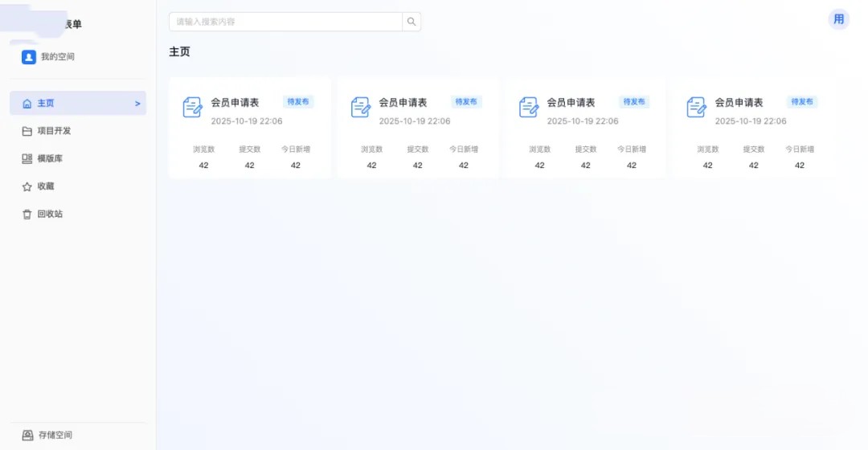Focus the 请输入搜索内容 search field
The height and width of the screenshot is (450, 868).
285,22
